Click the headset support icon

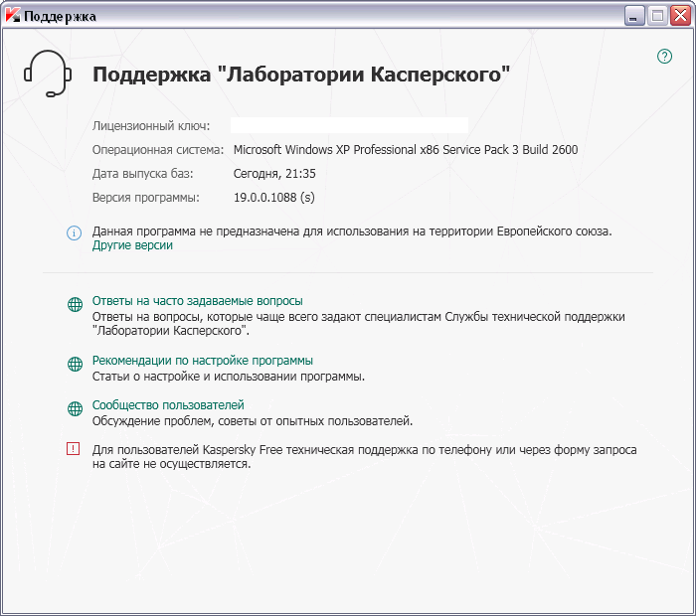45,74
